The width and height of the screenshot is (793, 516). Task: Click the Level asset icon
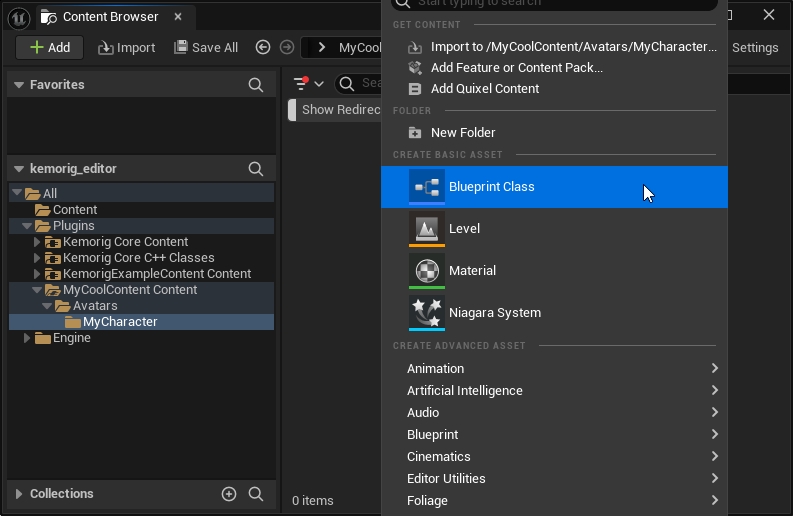pos(427,229)
